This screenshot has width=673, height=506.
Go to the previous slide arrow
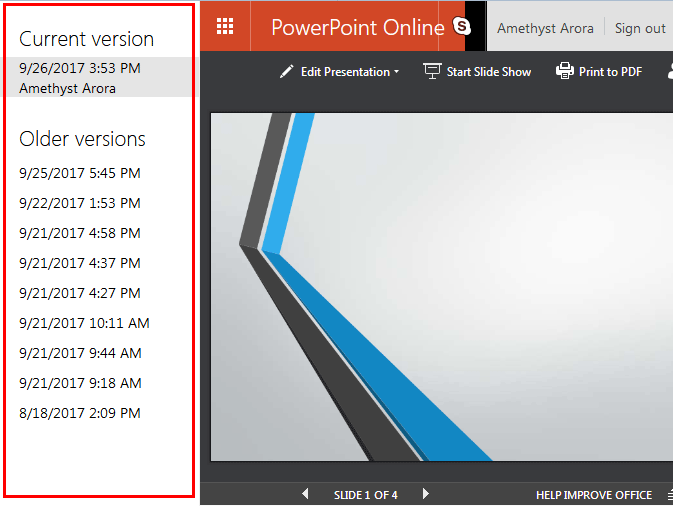coord(306,494)
